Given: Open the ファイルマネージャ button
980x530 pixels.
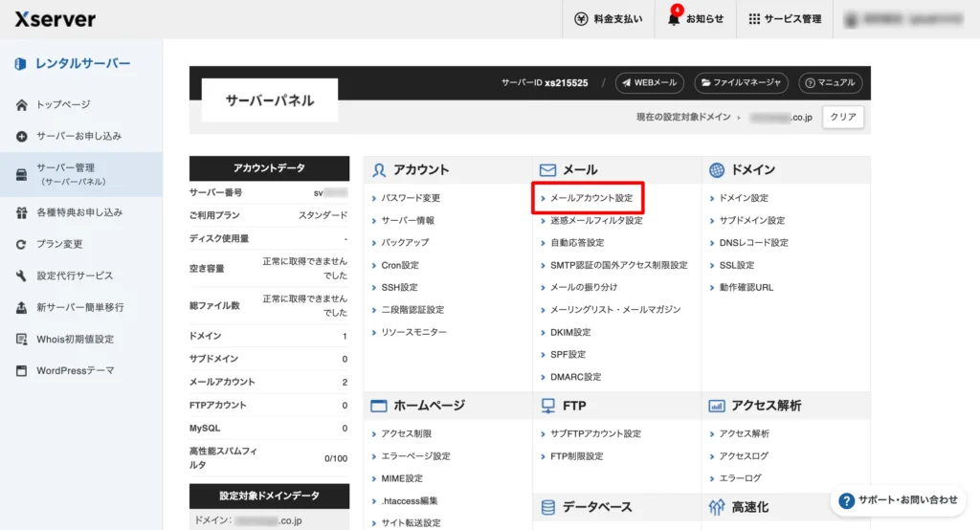Looking at the screenshot, I should point(741,83).
